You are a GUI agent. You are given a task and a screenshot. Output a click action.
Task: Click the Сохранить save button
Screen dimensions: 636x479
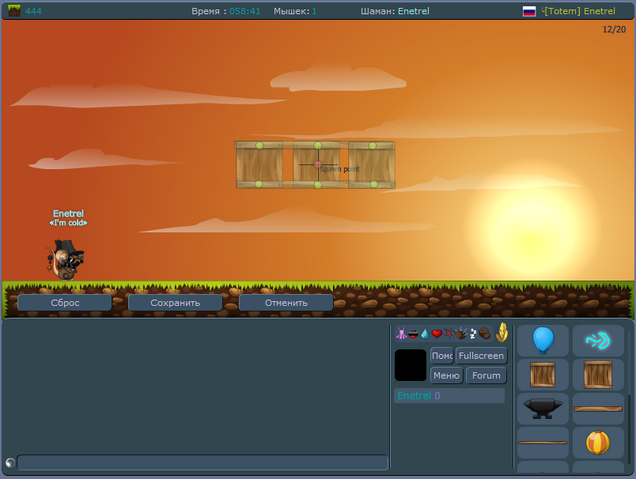tap(175, 303)
